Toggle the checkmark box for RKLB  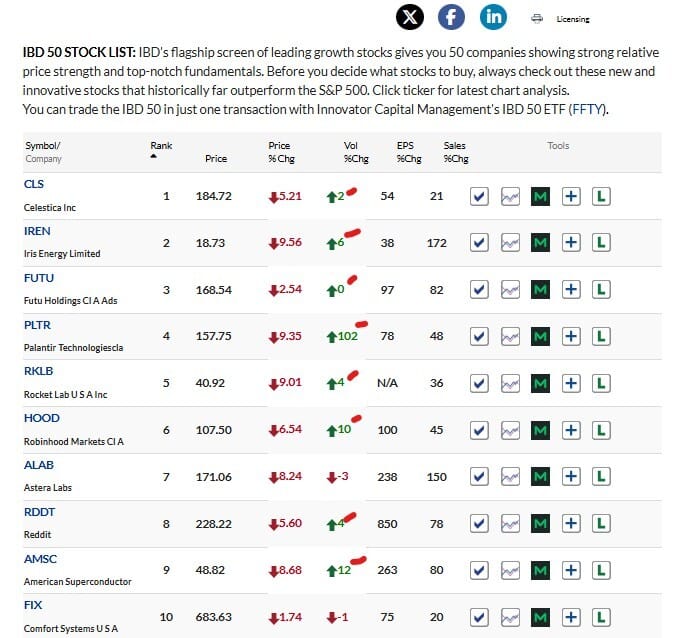click(x=479, y=383)
